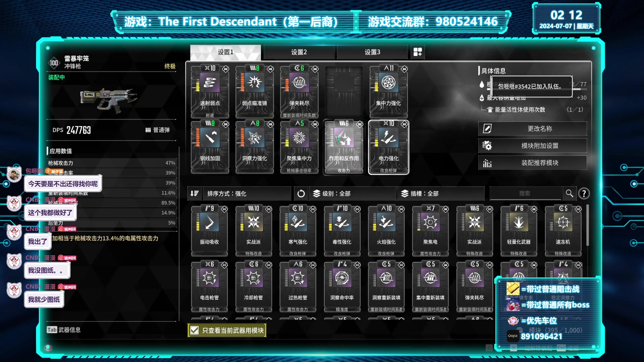Toggle socket icon on 电力强化 module
644x362 pixels.
click(405, 124)
